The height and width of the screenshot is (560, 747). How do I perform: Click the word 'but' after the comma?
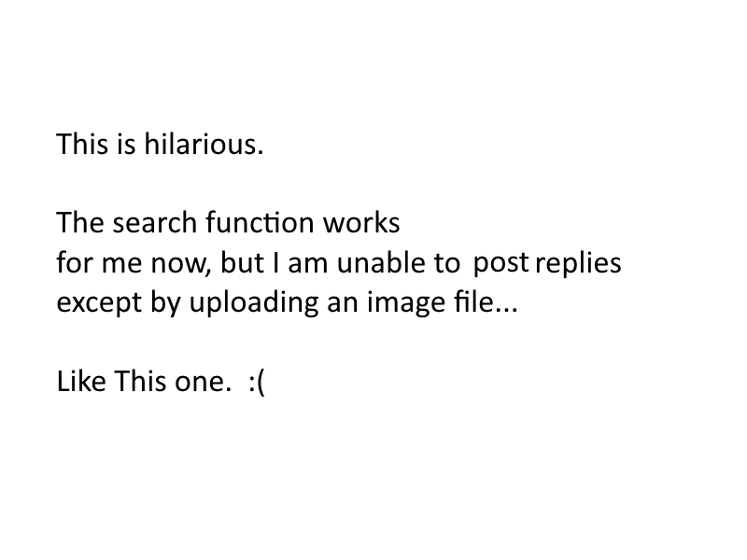[x=242, y=263]
